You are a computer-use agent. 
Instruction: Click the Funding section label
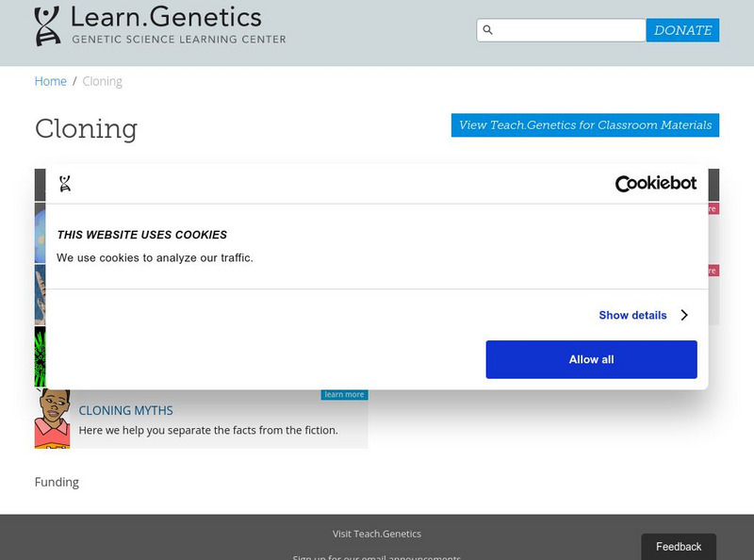pos(57,482)
